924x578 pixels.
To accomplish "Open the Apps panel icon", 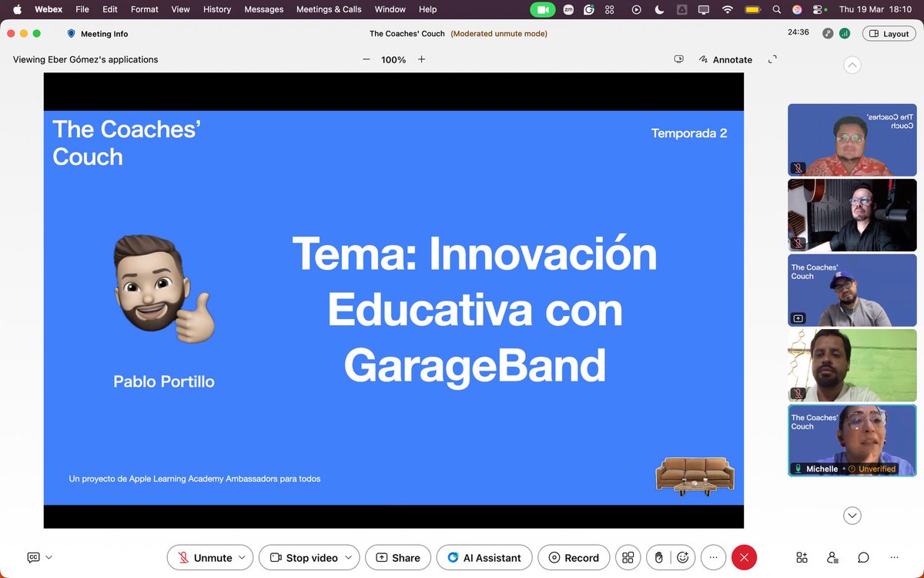I will click(802, 557).
